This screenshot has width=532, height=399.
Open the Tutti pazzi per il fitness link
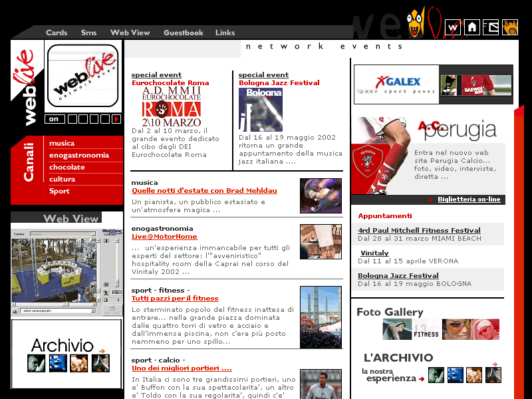click(x=175, y=298)
